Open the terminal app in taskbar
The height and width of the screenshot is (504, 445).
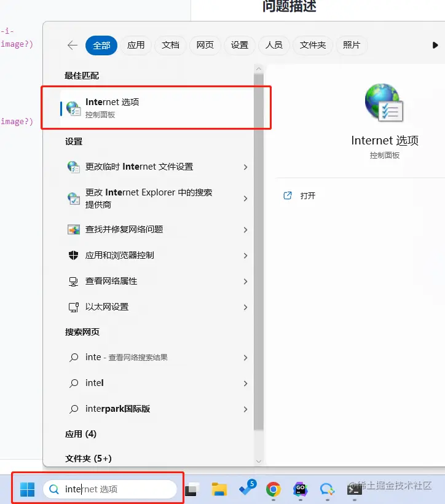click(x=354, y=489)
